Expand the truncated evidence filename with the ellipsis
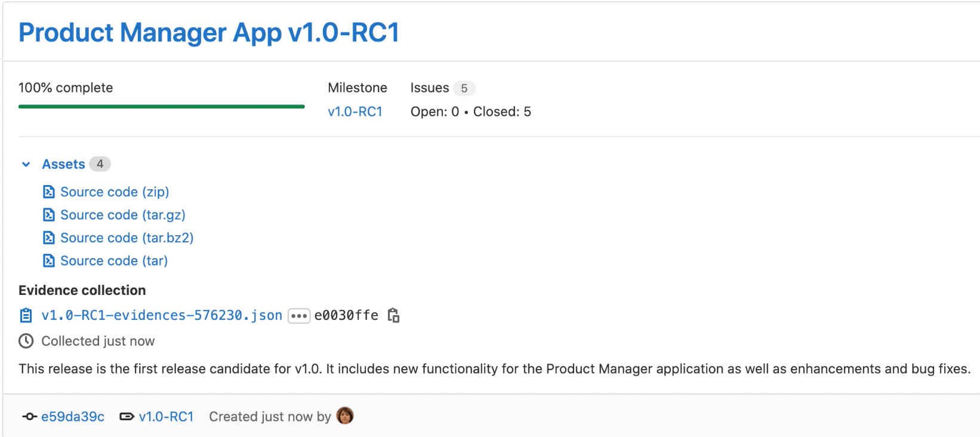Screen dimensions: 980x437 pyautogui.click(x=298, y=315)
